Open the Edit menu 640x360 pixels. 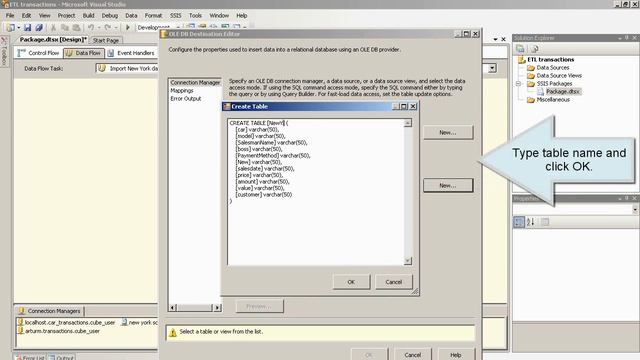tap(27, 16)
